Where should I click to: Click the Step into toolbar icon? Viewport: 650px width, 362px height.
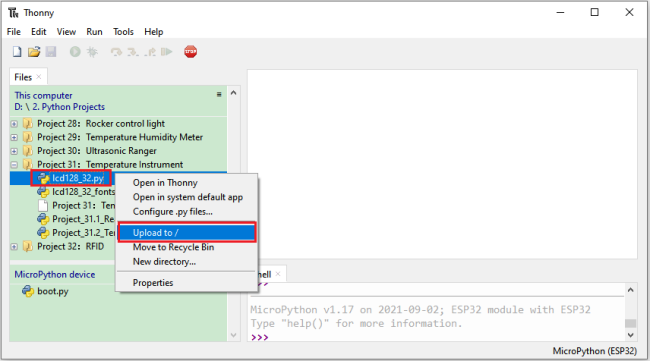[133, 52]
